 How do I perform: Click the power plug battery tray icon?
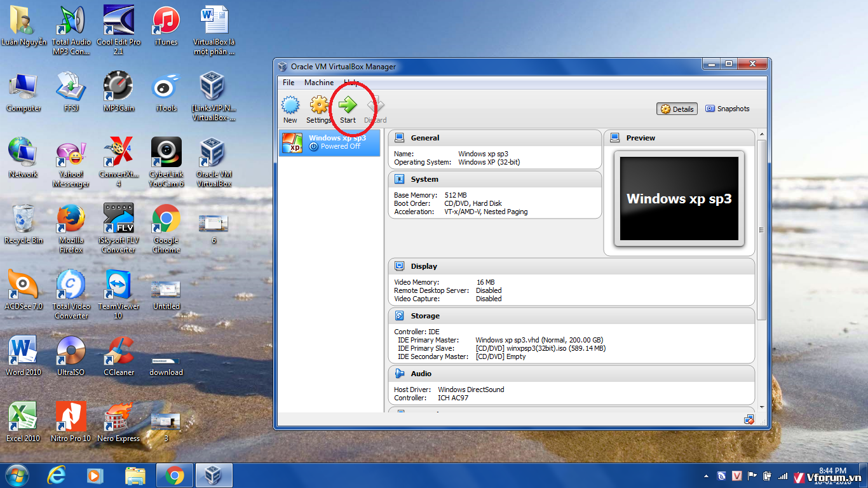coord(768,476)
